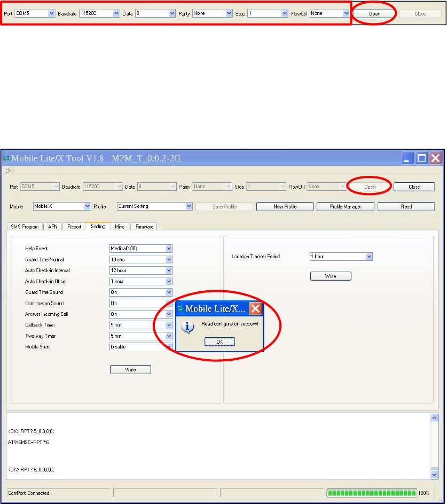Click OK in the Read configuration dialog

[x=219, y=342]
